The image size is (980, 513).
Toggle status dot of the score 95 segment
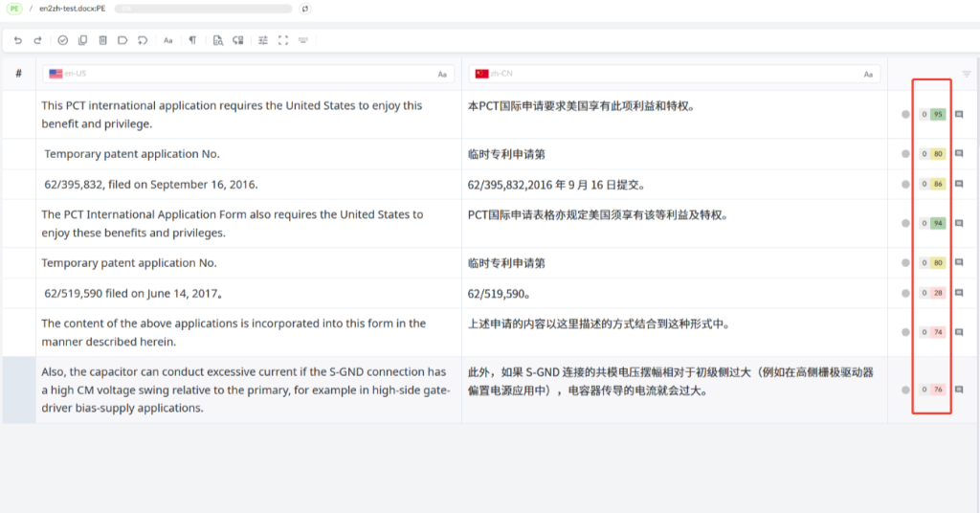(905, 115)
